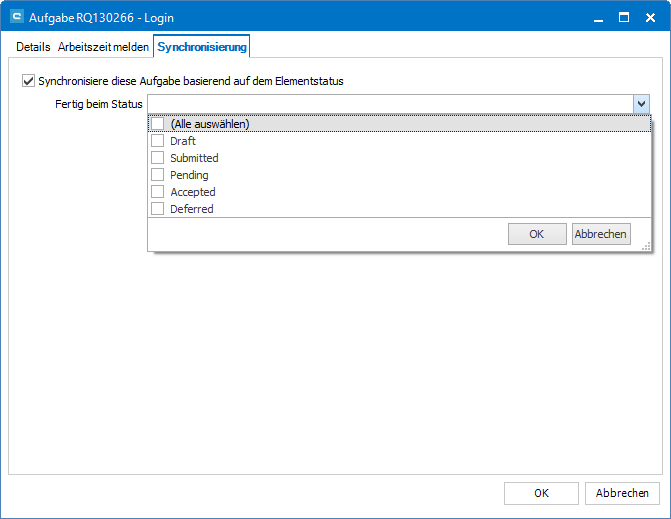Check the Accepted status option

(x=157, y=192)
